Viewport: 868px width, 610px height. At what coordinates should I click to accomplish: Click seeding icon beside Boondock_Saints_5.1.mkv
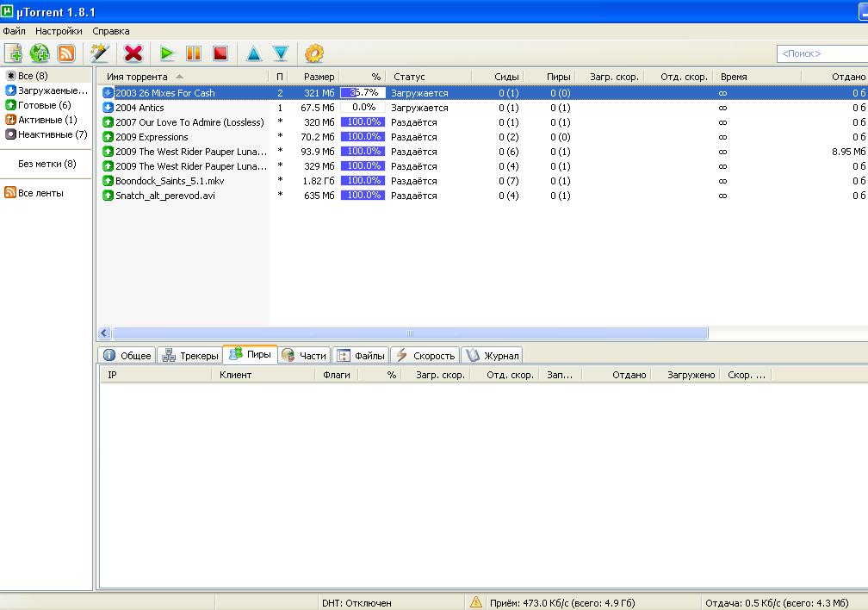coord(108,181)
